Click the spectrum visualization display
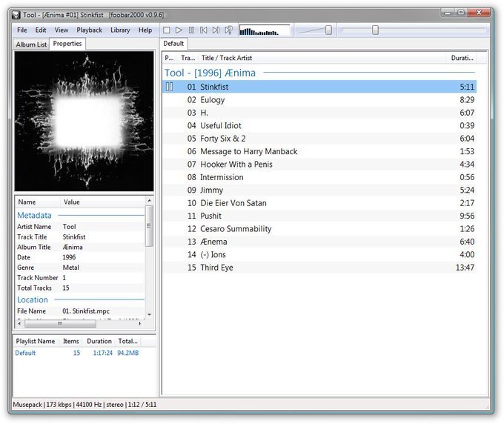The image size is (504, 424). tap(264, 30)
